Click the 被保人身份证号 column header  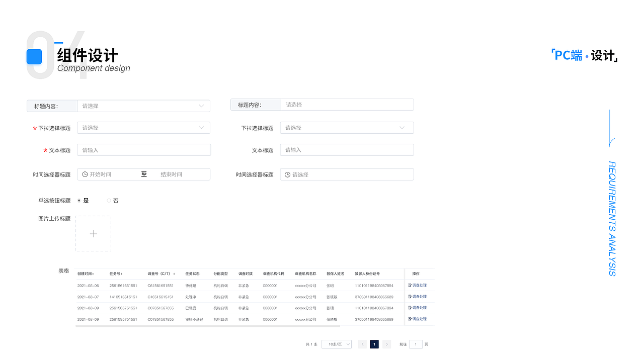[x=367, y=274]
